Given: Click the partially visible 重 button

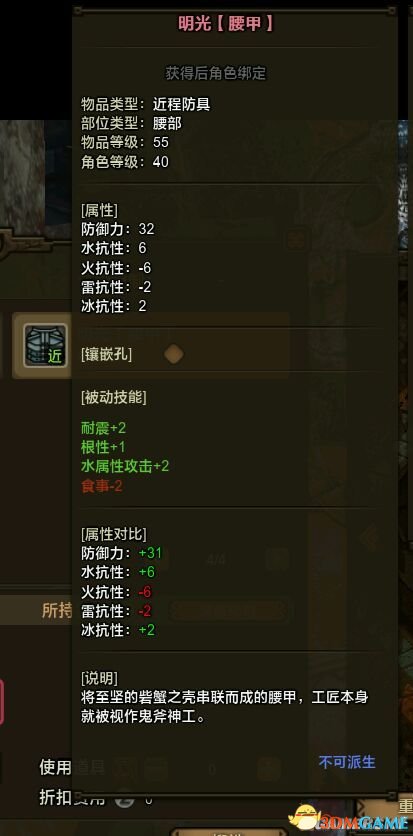Looking at the screenshot, I should 406,806.
